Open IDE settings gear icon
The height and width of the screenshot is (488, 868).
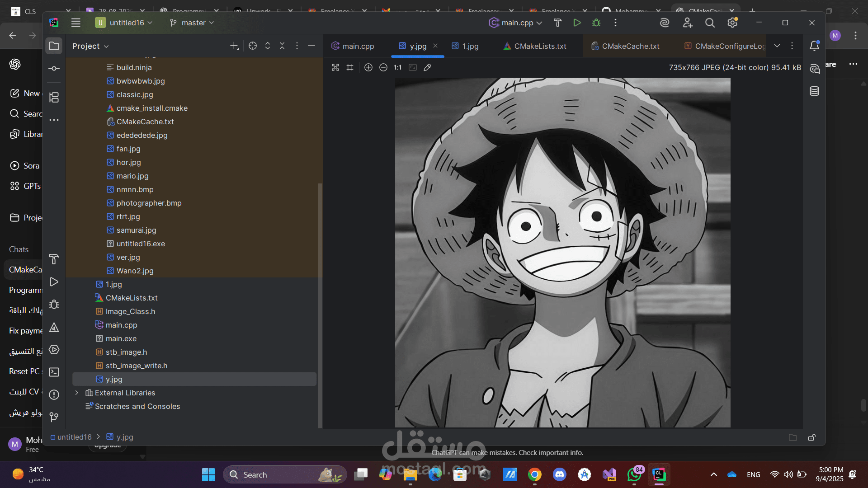732,23
